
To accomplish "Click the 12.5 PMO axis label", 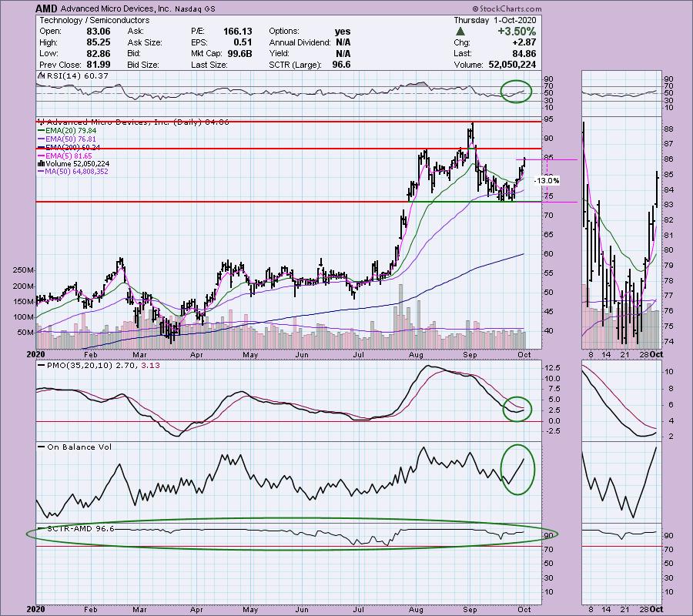I will 553,367.
